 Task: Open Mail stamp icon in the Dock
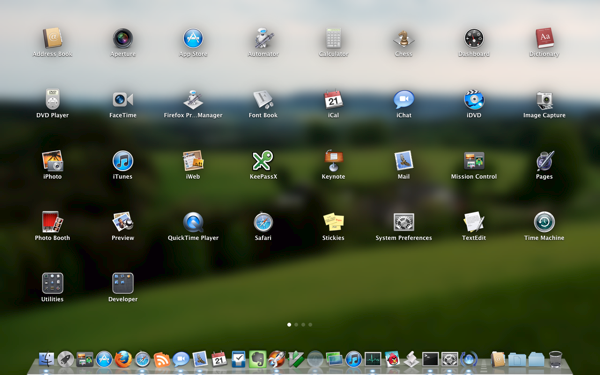(x=200, y=359)
